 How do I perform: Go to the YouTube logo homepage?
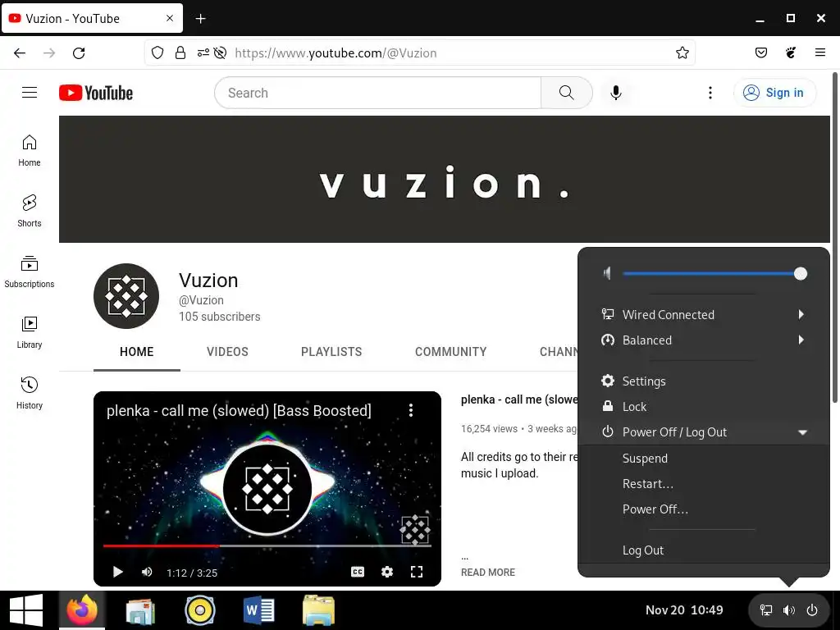click(96, 93)
